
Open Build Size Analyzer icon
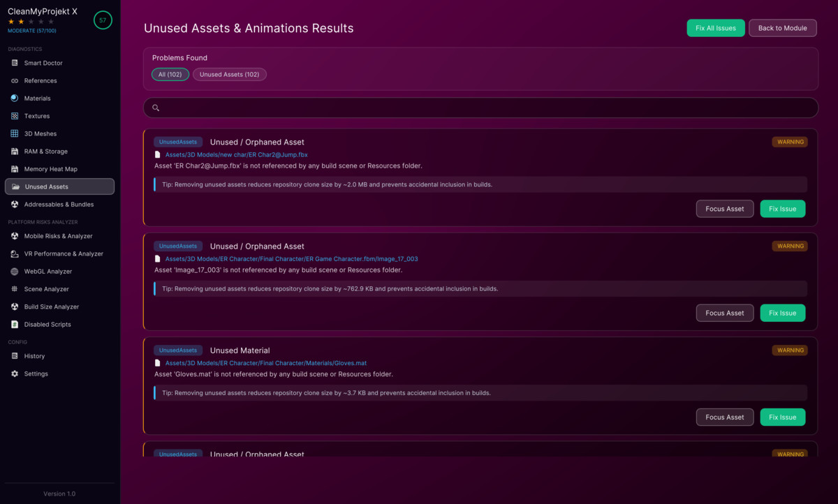tap(15, 307)
